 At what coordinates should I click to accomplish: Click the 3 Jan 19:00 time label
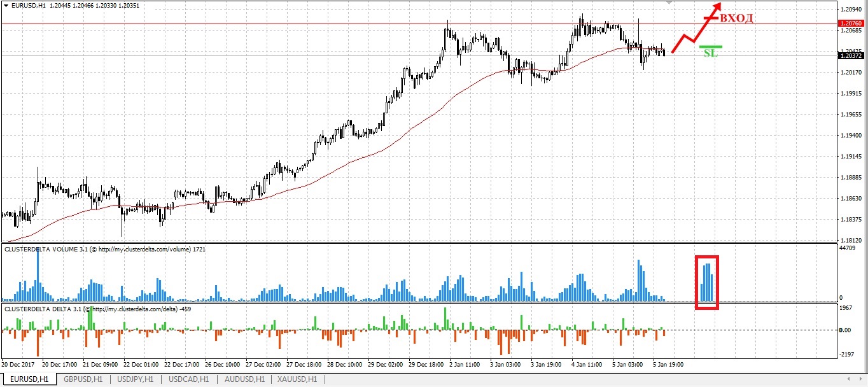pos(547,365)
